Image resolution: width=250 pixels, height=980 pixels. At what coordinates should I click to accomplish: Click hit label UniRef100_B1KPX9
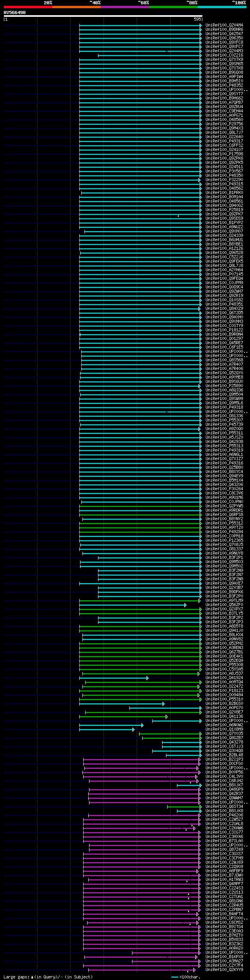click(224, 957)
